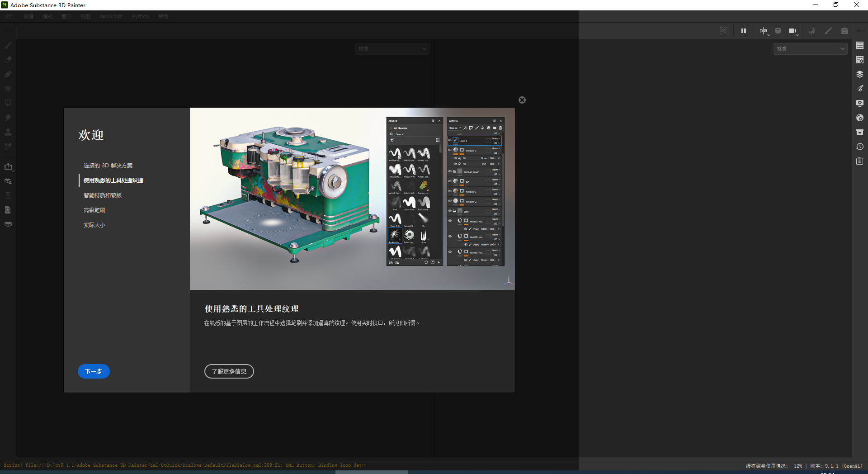Click the hourglass icon in left sidebar
Screen dimensions: 868x474
pyautogui.click(x=8, y=195)
